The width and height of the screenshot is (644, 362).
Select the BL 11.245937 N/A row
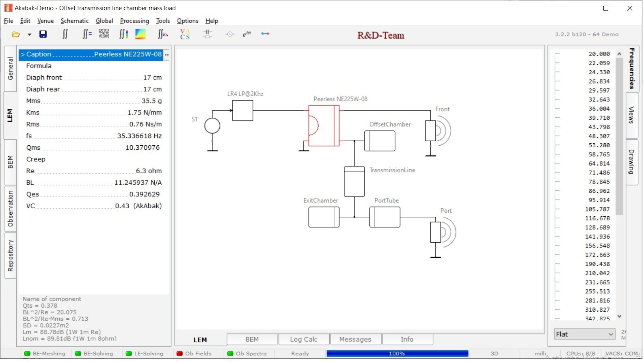[x=94, y=183]
